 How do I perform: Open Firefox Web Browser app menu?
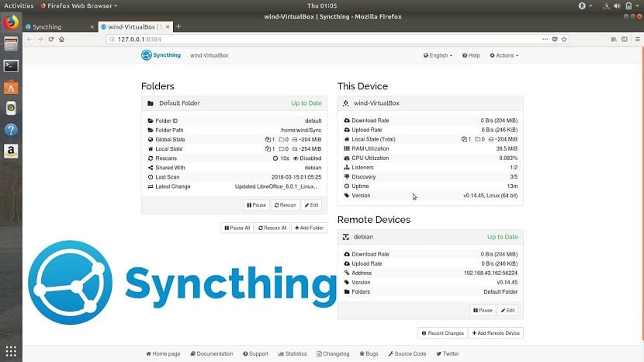(79, 5)
